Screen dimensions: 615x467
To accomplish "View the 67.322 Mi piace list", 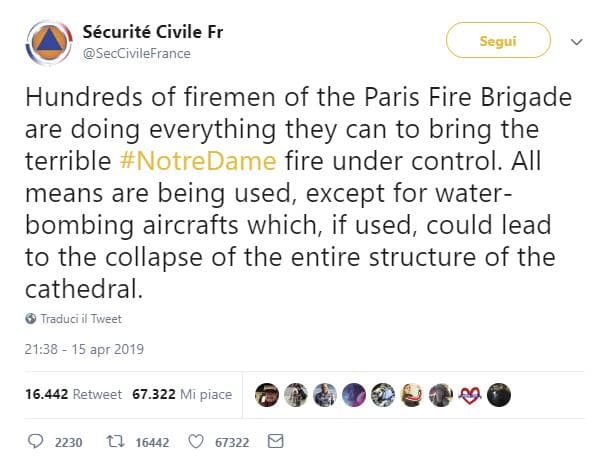I will click(x=181, y=394).
